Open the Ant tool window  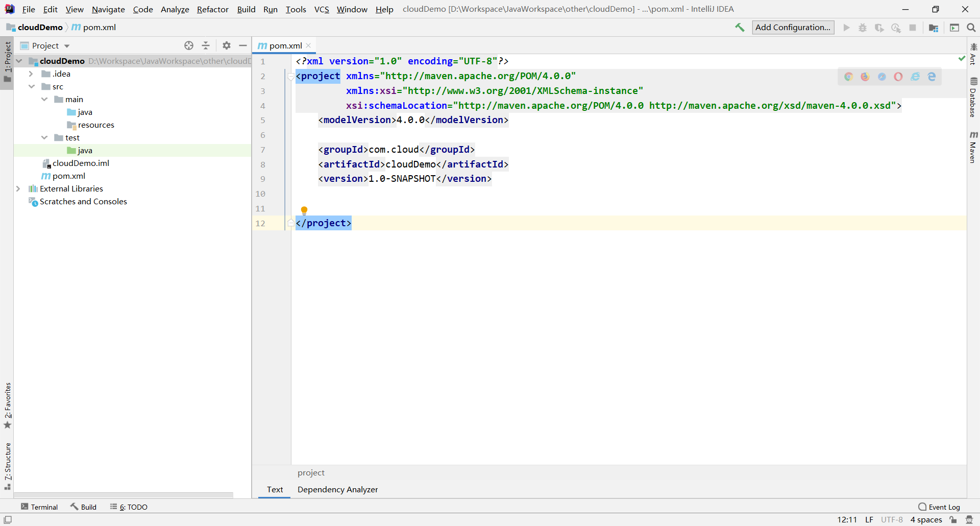point(973,54)
